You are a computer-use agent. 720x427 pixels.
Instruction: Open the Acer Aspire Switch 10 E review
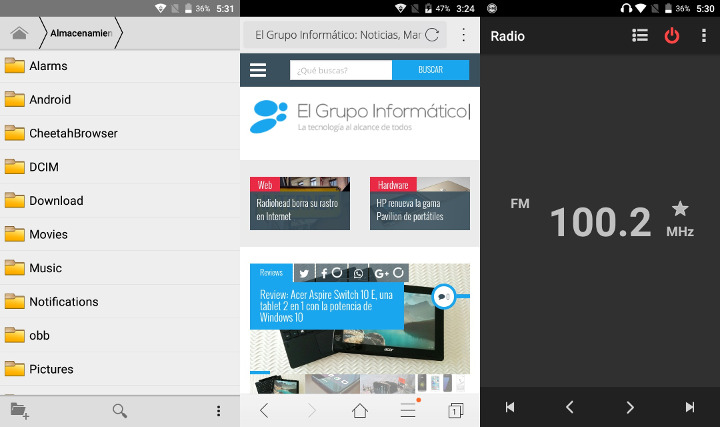click(x=326, y=306)
